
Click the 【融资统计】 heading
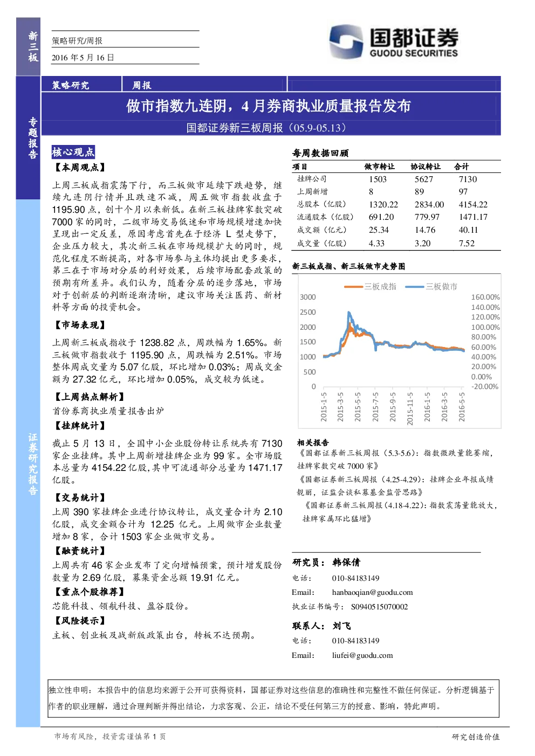[x=79, y=551]
